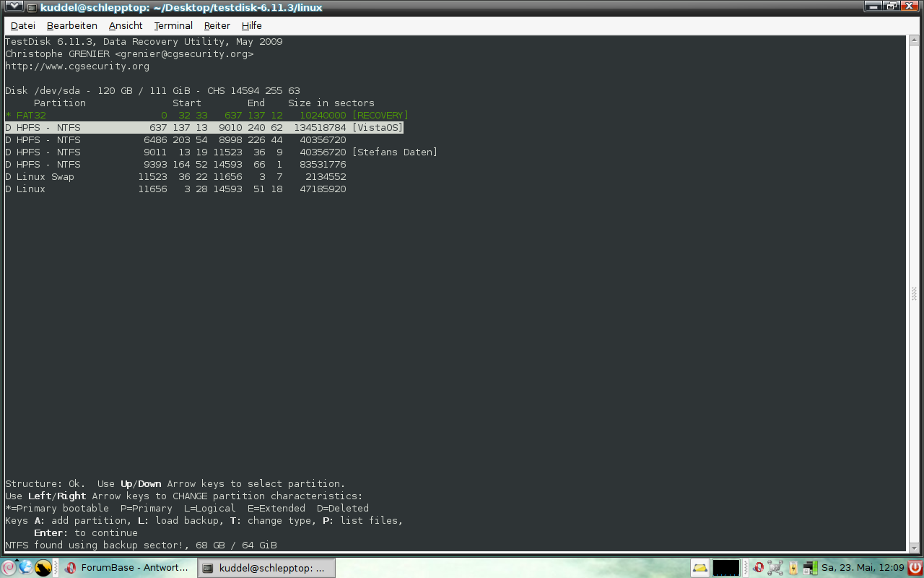
Task: Select the Linux Swap partition row
Action: click(x=175, y=177)
